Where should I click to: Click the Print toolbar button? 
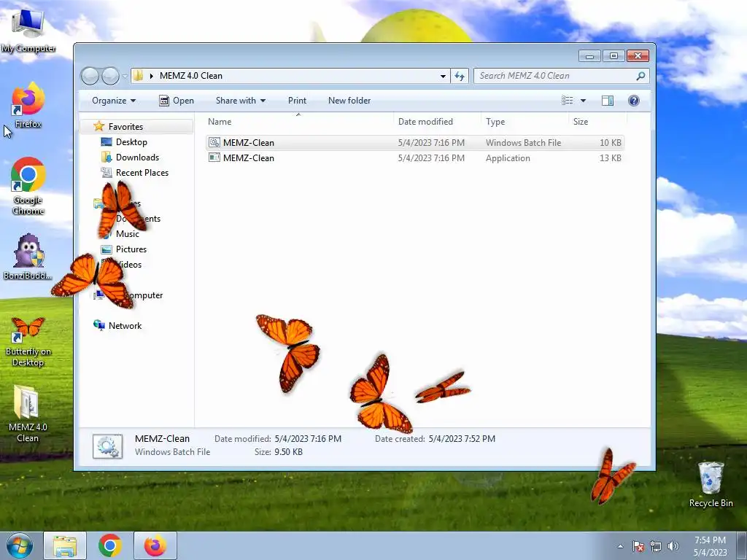(298, 101)
